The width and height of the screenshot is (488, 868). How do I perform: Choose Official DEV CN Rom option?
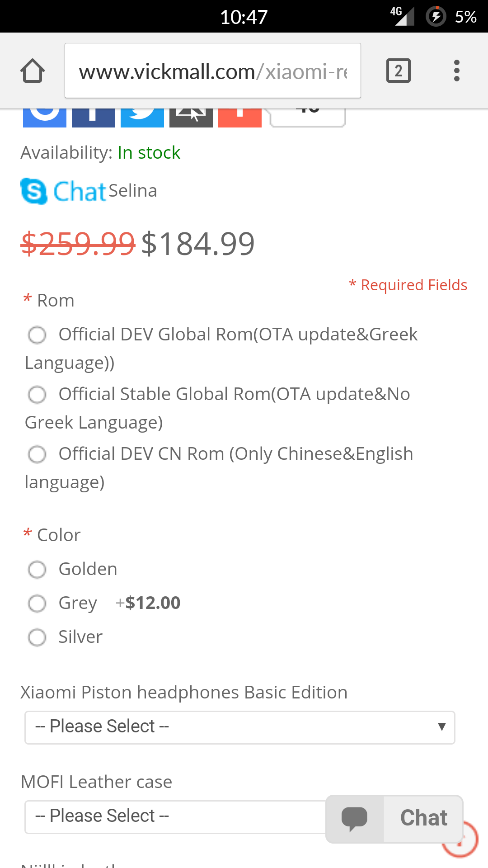click(x=37, y=454)
